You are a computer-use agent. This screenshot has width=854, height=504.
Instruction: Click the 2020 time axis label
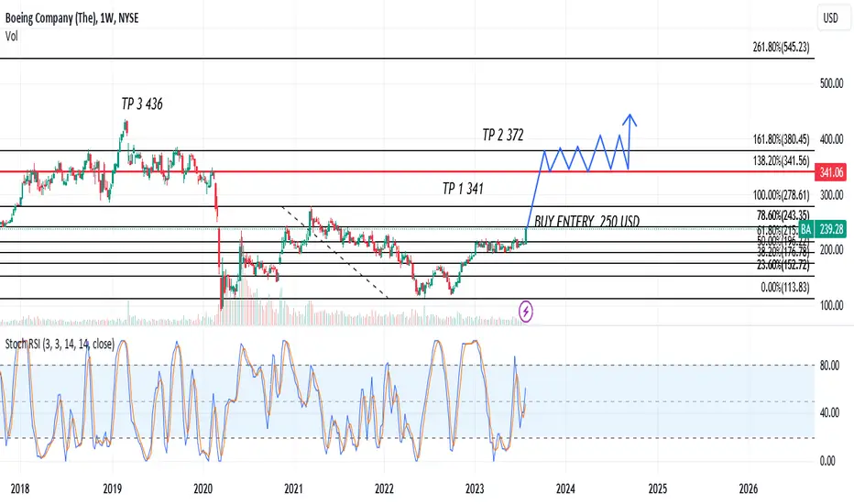203,488
